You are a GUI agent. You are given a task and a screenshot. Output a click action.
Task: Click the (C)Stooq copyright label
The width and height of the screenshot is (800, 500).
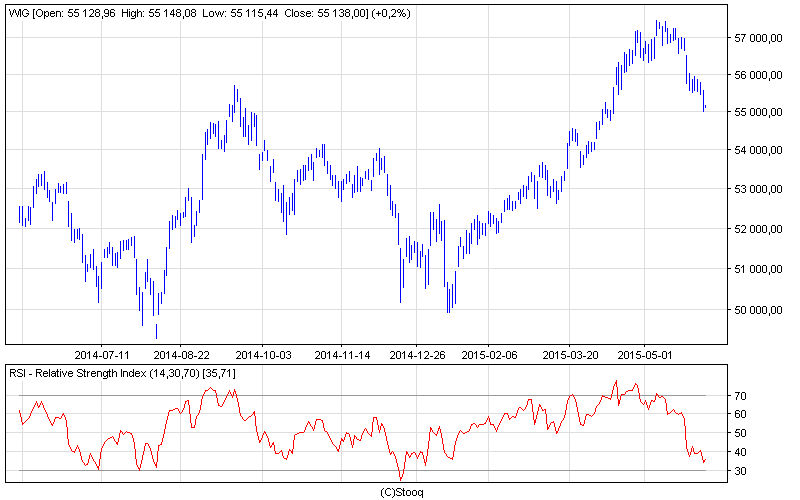(x=402, y=492)
